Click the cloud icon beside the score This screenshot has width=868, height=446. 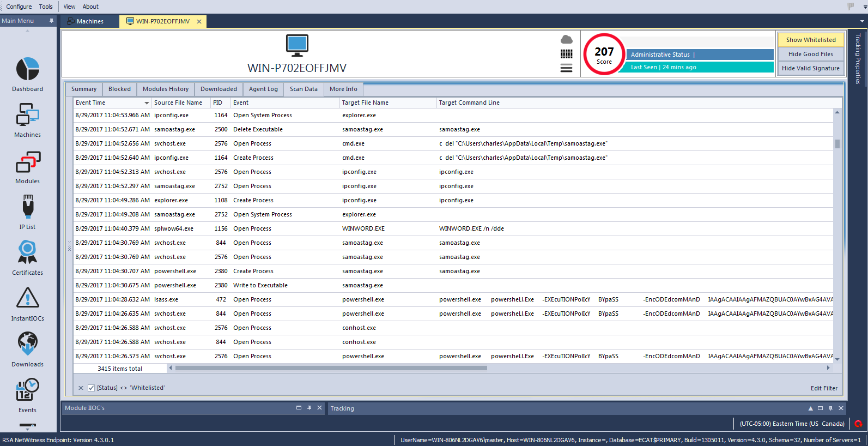[567, 39]
